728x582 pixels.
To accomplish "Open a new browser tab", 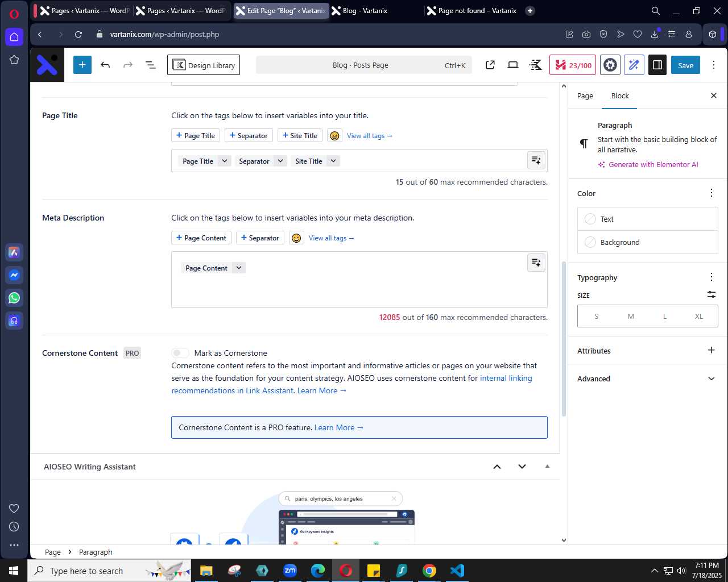I will click(x=530, y=10).
